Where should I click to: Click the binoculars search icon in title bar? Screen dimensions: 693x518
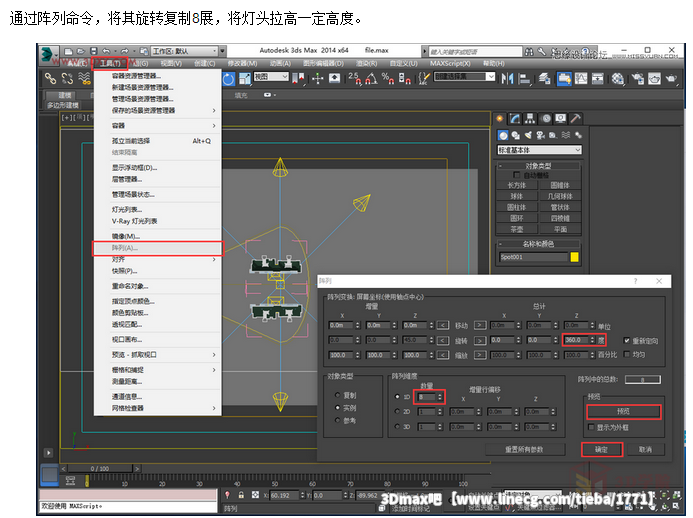coord(529,52)
